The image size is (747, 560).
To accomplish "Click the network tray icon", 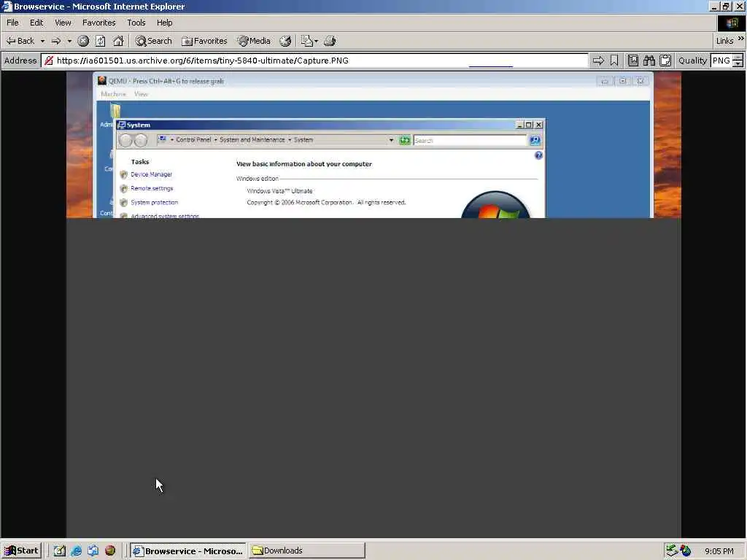I will (x=671, y=551).
